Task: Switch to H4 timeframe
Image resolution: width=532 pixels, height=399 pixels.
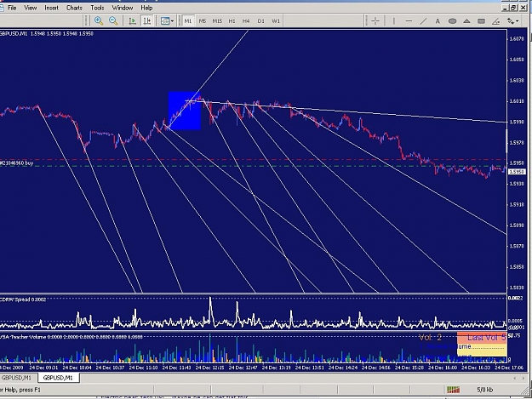Action: click(x=246, y=21)
